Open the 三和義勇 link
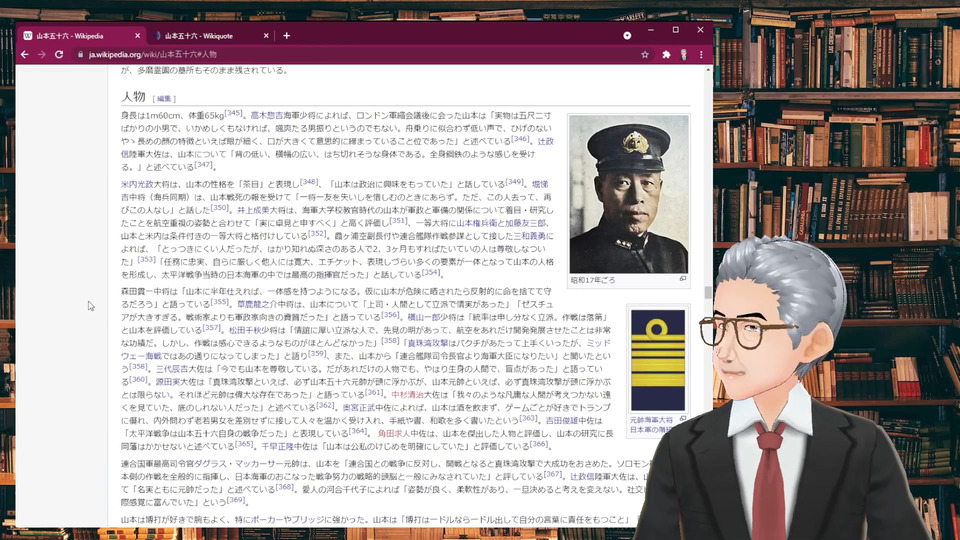960x540 pixels. pyautogui.click(x=529, y=236)
